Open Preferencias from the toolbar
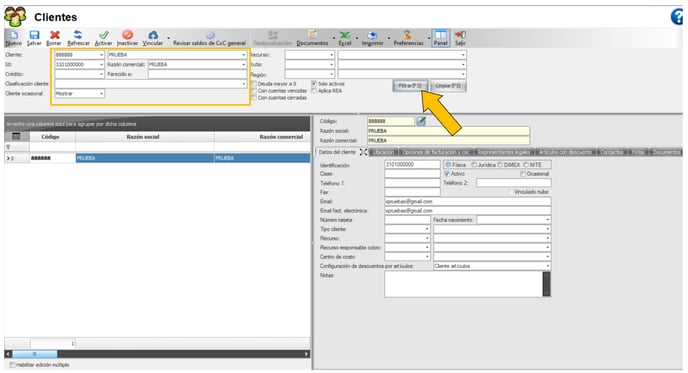This screenshot has width=688, height=373. pyautogui.click(x=408, y=38)
